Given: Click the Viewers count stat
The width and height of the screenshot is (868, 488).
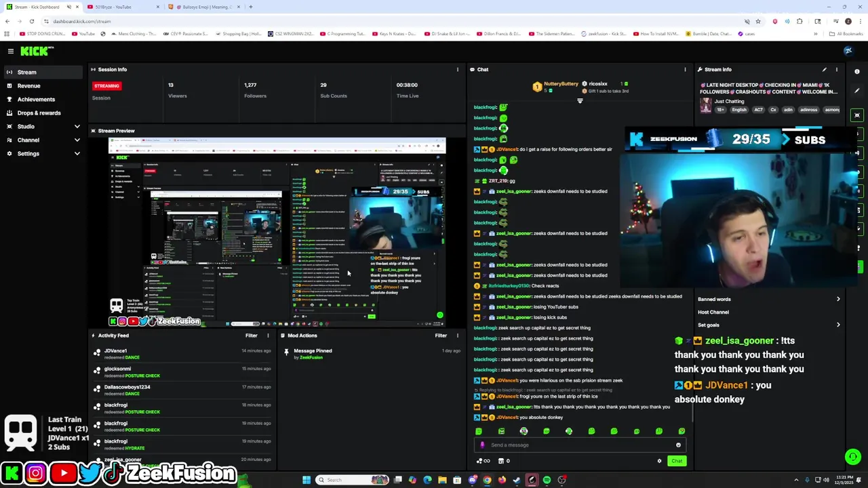Looking at the screenshot, I should coord(178,90).
